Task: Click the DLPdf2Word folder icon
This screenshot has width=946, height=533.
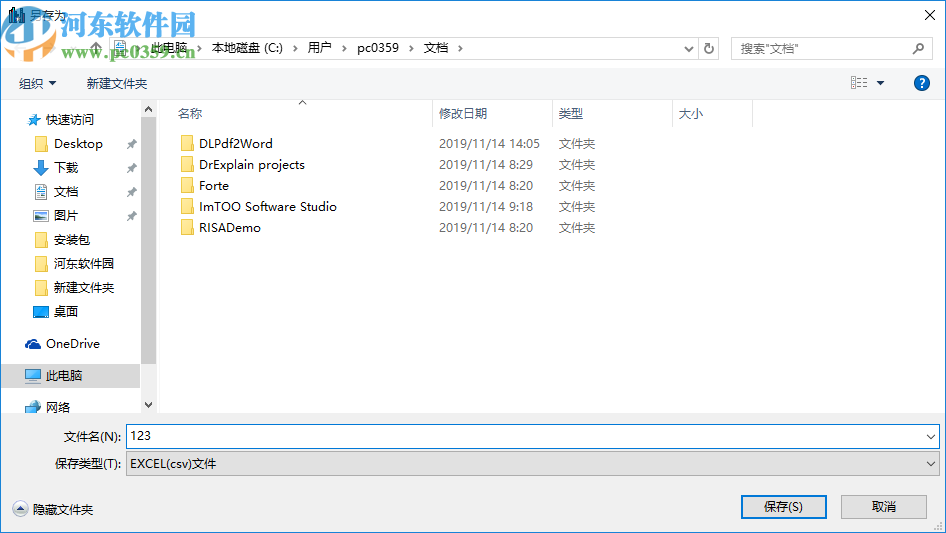Action: pyautogui.click(x=187, y=144)
